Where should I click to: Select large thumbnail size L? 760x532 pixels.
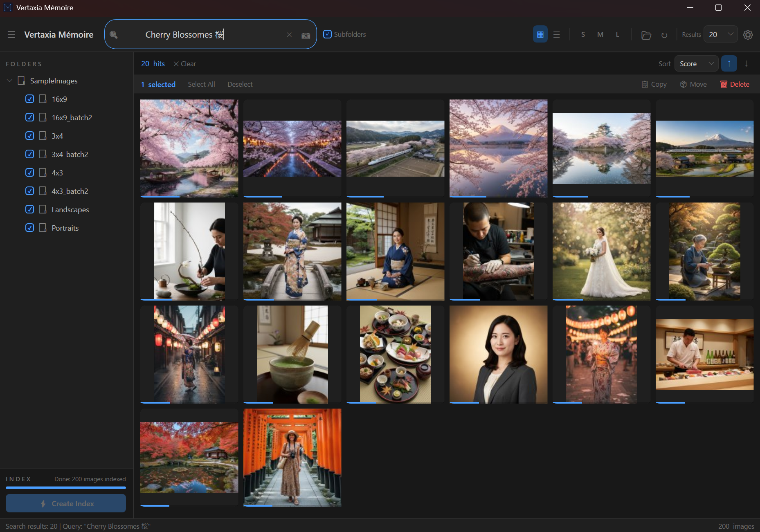point(617,35)
